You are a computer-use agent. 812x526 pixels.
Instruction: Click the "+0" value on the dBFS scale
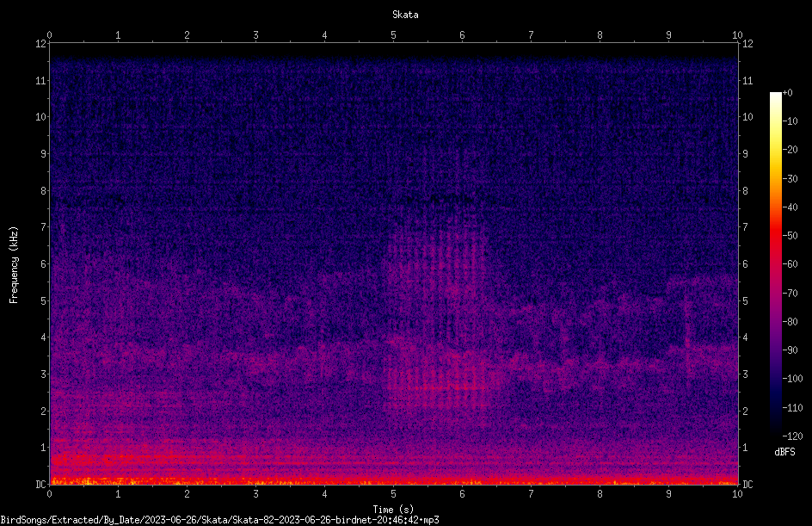(x=788, y=93)
